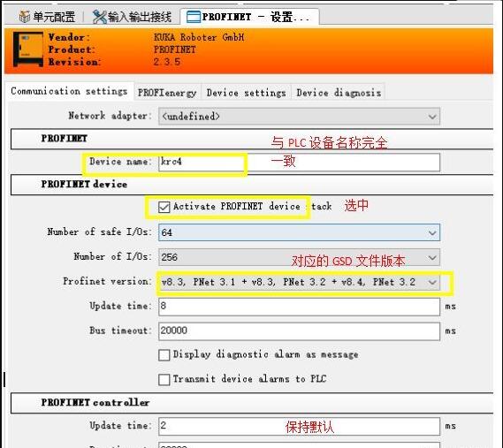Click the controller Update time field showing 2

click(x=299, y=426)
